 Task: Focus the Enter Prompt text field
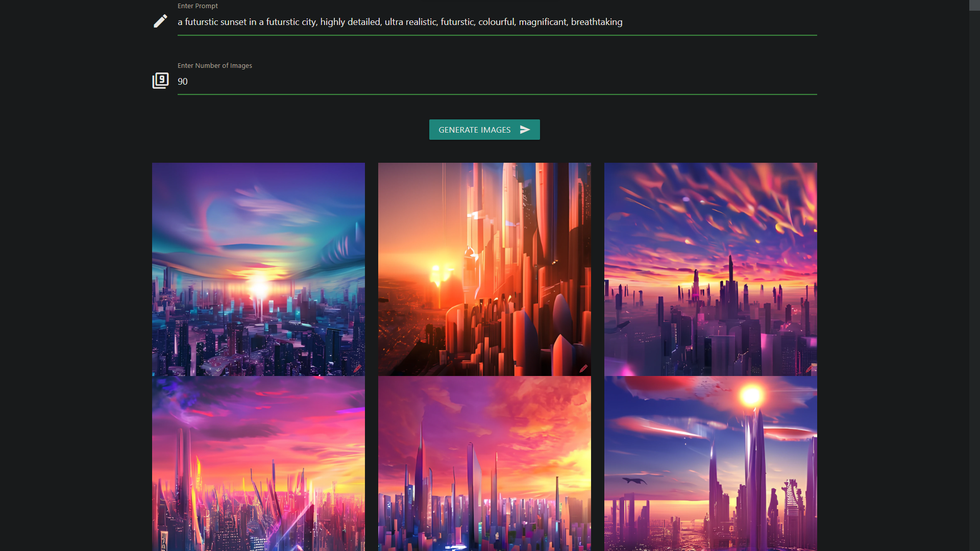click(497, 22)
